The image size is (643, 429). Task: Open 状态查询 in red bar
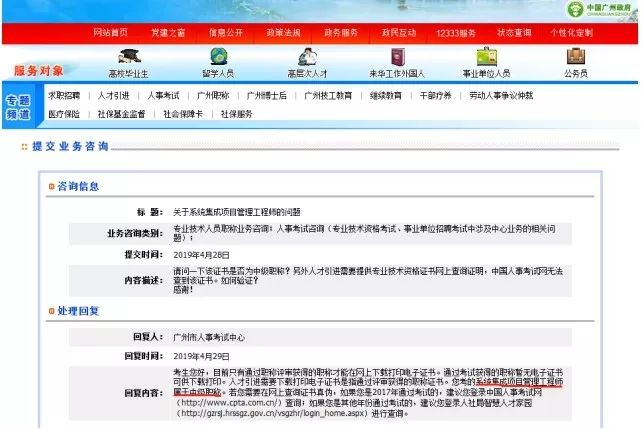pyautogui.click(x=514, y=32)
